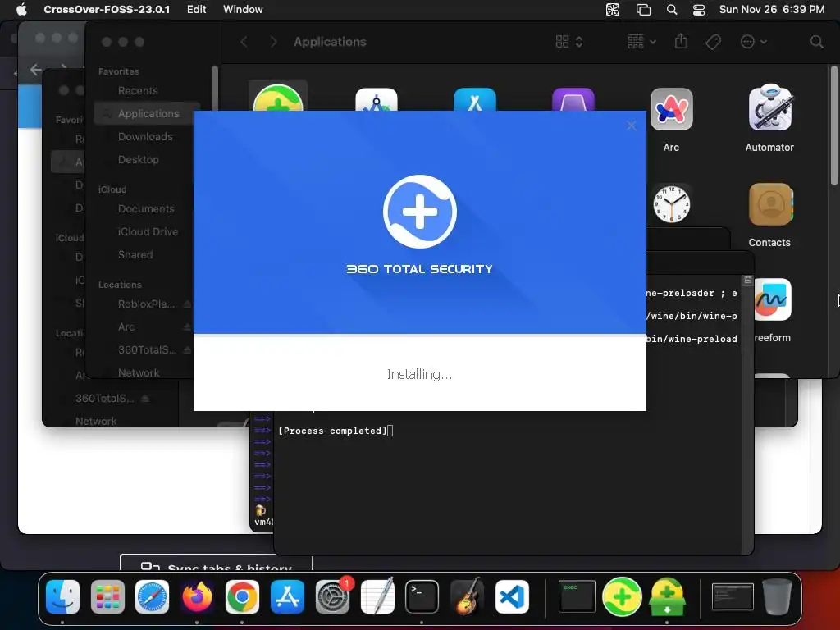Open System Settings from the Dock
The image size is (840, 630).
click(x=332, y=596)
